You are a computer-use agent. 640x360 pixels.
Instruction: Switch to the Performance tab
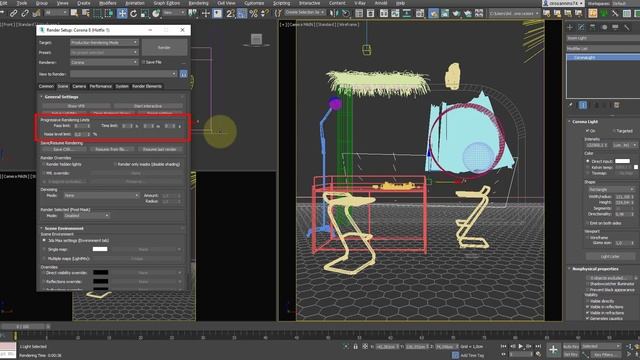coord(101,86)
